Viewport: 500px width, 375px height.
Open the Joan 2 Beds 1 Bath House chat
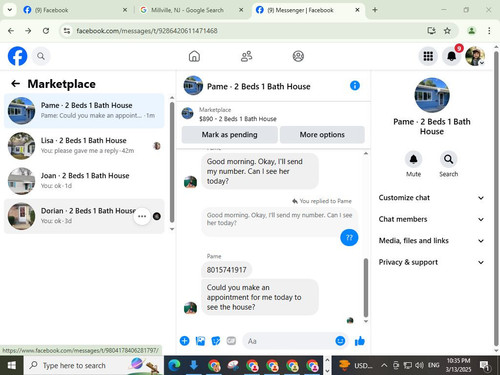point(84,181)
